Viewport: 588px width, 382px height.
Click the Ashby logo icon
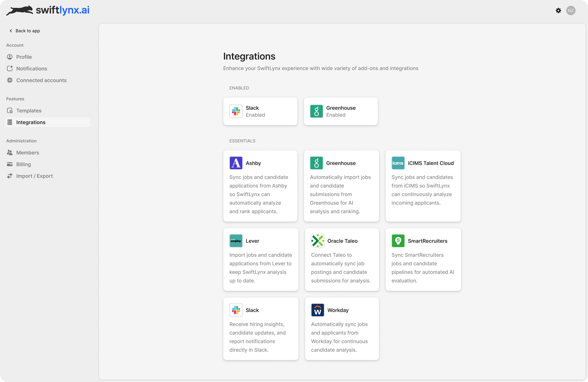236,163
